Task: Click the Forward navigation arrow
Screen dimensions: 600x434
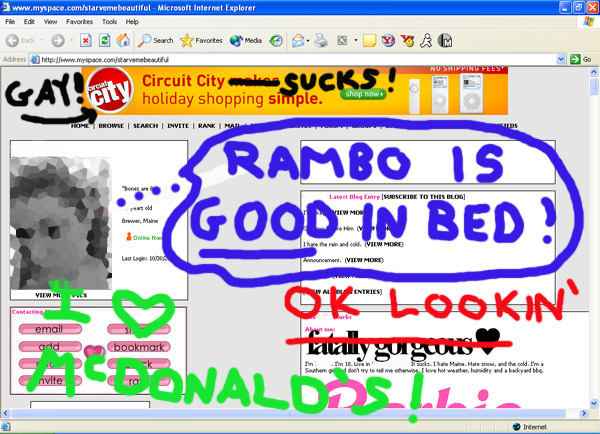Action: point(58,40)
